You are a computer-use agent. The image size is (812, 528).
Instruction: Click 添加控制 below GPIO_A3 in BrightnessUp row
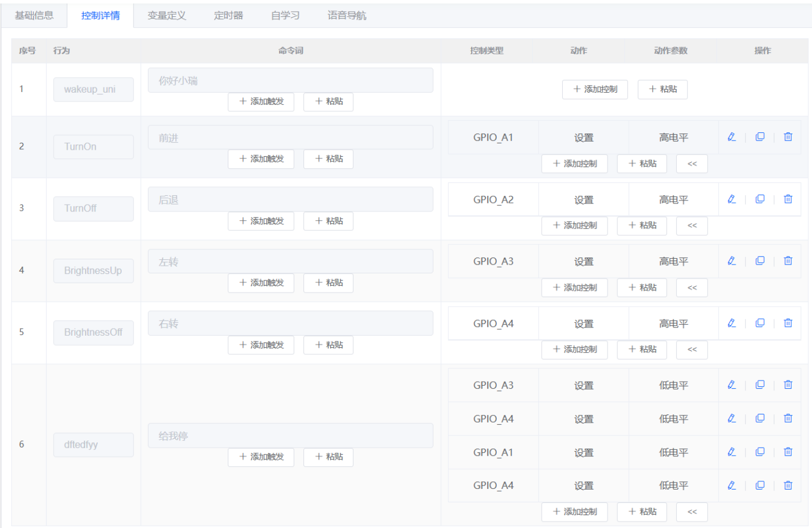[575, 288]
